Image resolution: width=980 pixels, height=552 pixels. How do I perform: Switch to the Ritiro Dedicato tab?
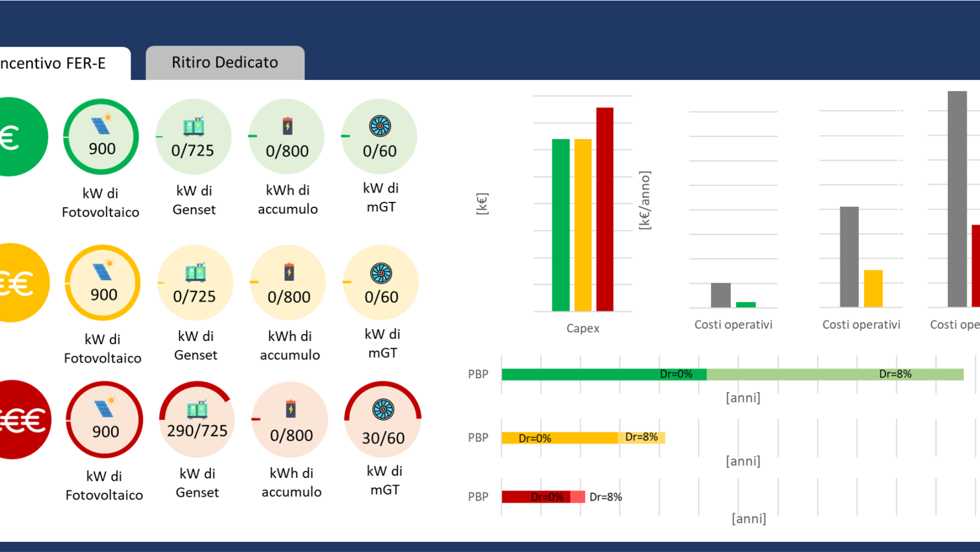225,63
